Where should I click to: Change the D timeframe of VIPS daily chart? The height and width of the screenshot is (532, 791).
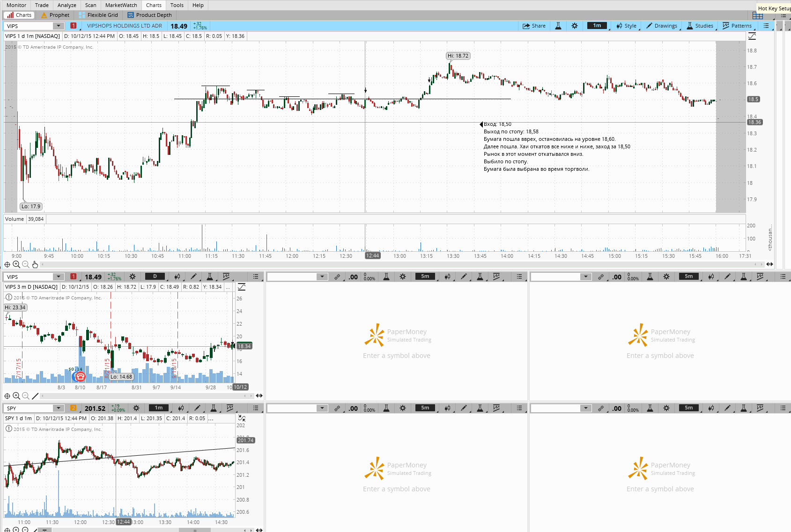click(155, 277)
